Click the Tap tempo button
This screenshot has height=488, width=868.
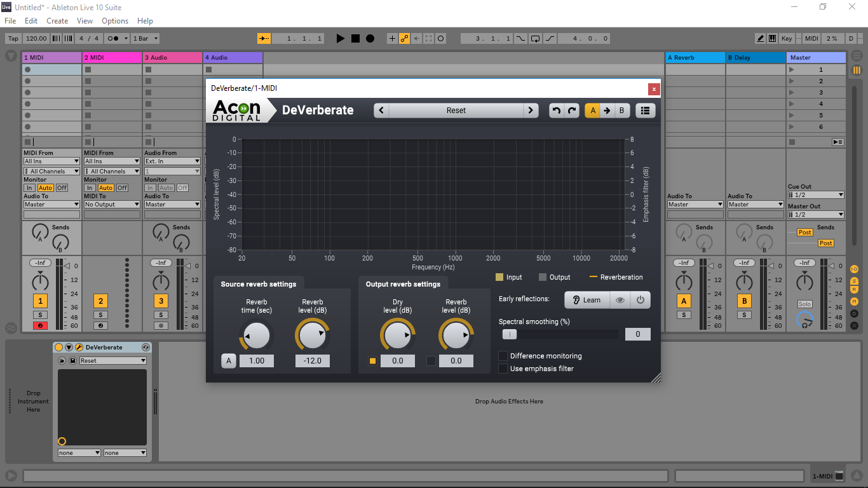(13, 39)
